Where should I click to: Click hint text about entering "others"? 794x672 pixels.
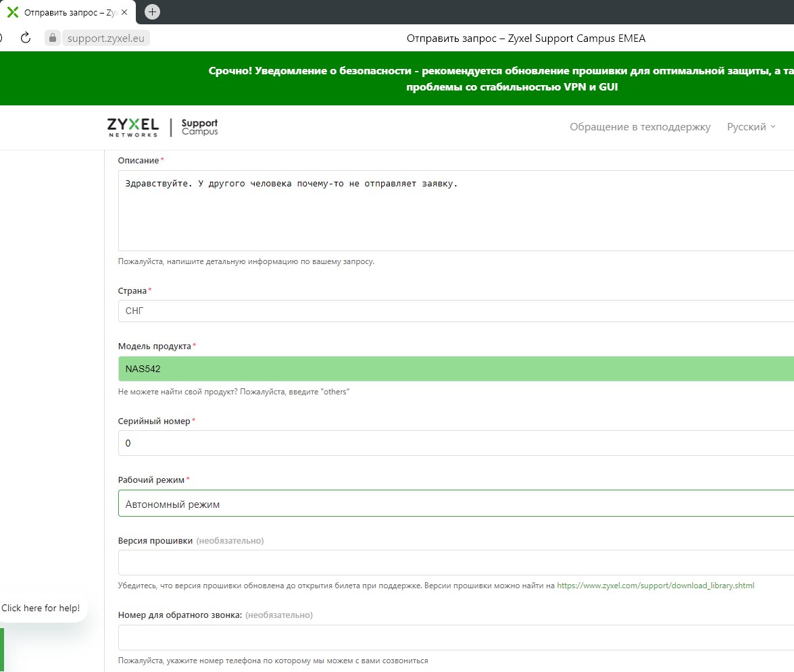tap(233, 392)
